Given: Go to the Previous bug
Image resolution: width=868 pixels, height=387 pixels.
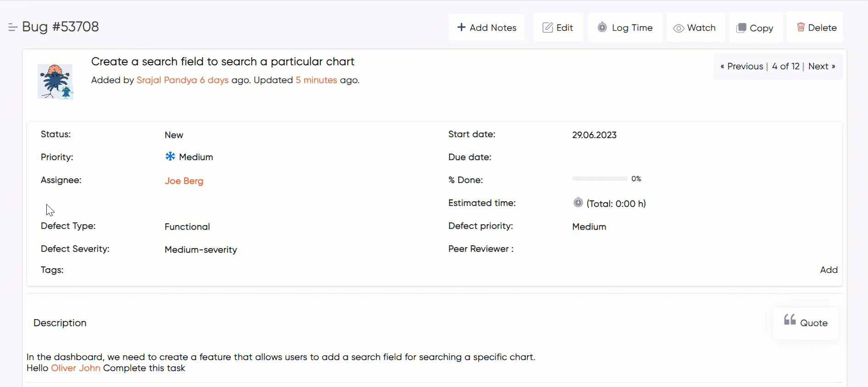Looking at the screenshot, I should pos(741,66).
